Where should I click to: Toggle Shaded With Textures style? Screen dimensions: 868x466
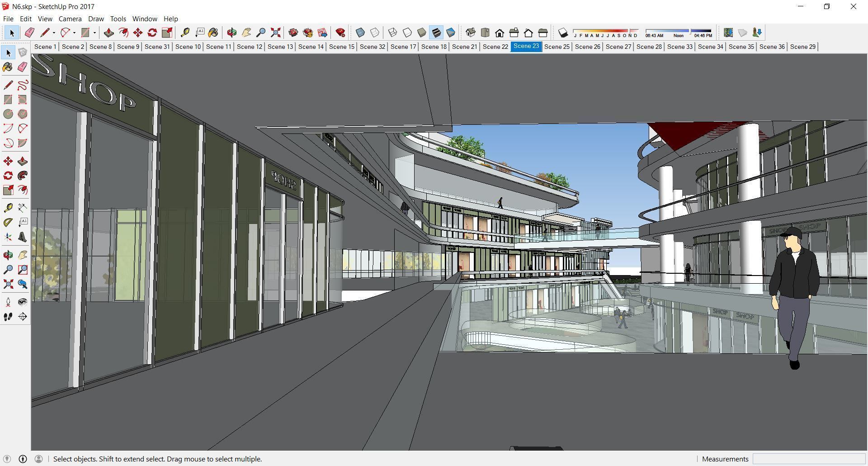pyautogui.click(x=436, y=33)
